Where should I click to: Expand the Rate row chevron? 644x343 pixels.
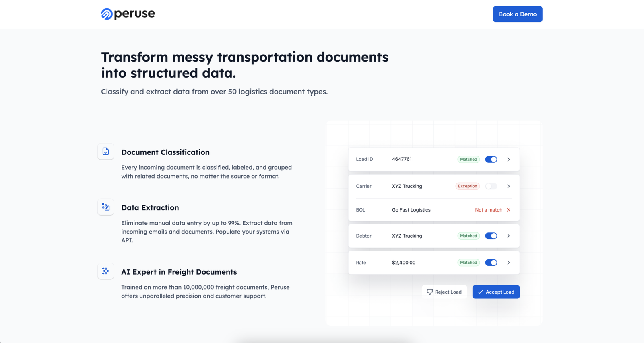(x=508, y=263)
